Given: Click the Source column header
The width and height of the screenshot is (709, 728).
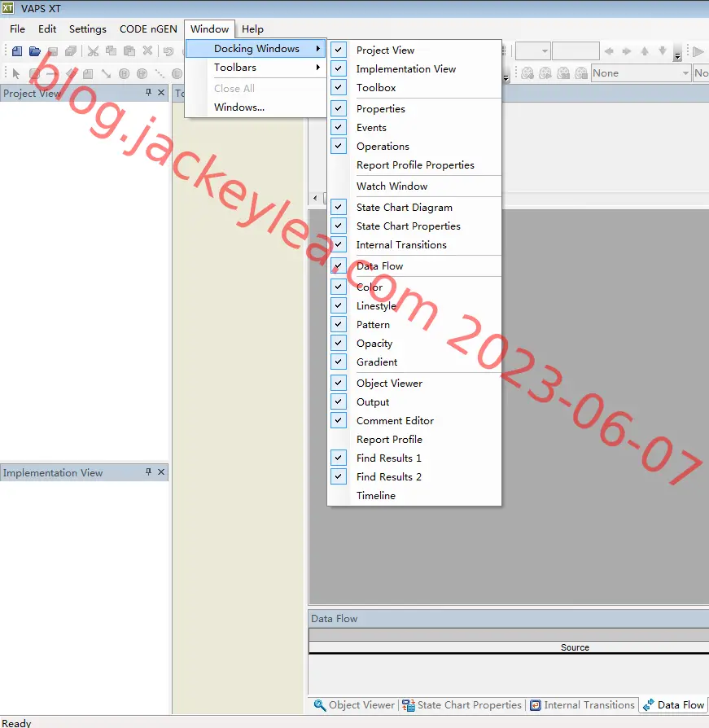Looking at the screenshot, I should (575, 647).
